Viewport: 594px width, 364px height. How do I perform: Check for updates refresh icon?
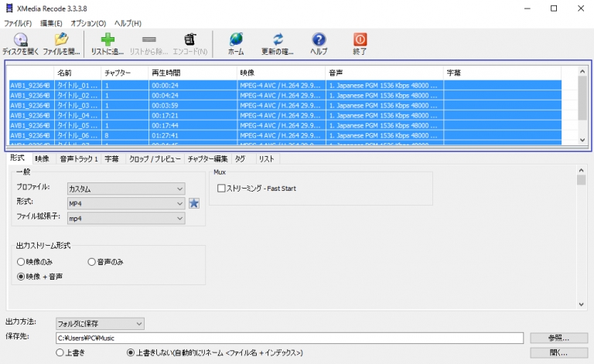point(278,39)
